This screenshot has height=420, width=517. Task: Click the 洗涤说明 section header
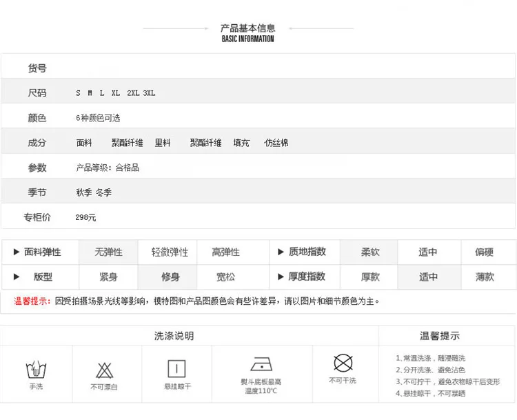[174, 336]
